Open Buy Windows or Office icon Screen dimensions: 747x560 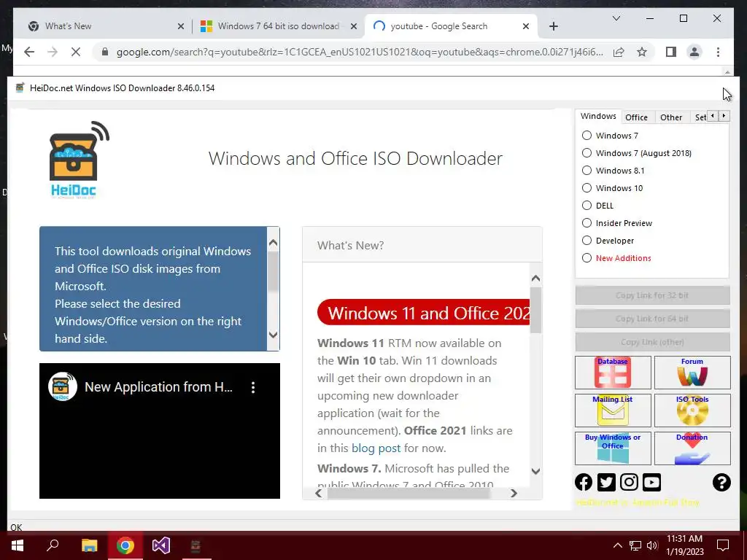coord(613,448)
